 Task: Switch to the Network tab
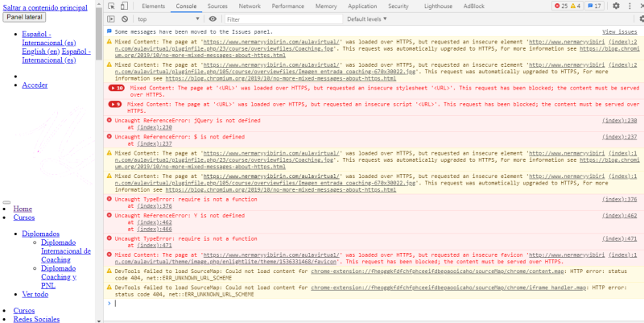pos(250,6)
